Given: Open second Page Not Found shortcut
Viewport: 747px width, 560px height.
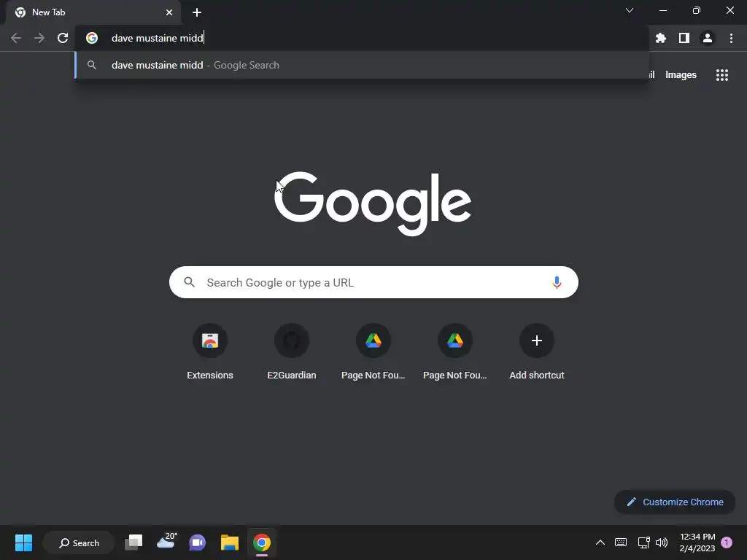Looking at the screenshot, I should point(455,351).
